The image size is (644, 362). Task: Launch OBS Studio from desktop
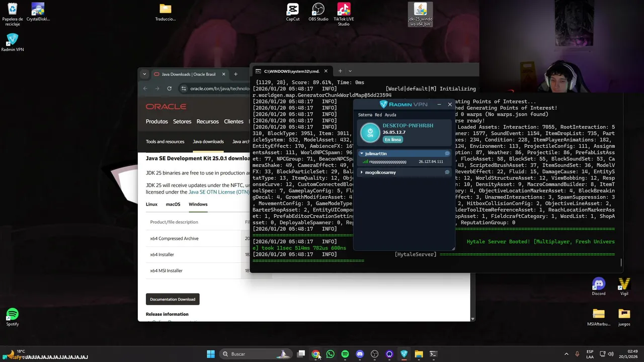click(318, 12)
